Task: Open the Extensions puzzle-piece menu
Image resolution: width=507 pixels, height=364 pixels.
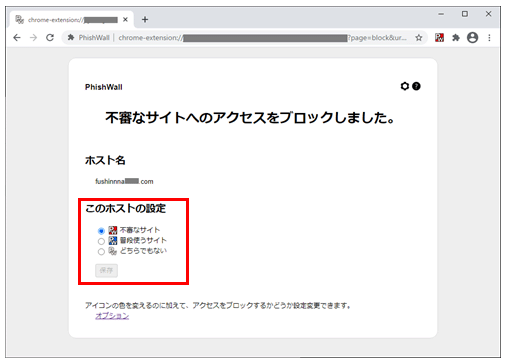Action: [456, 38]
